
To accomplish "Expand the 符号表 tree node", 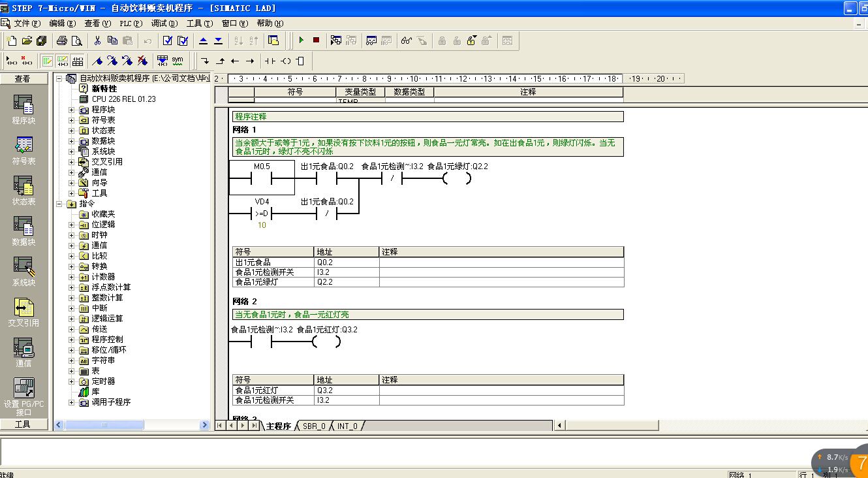I will pos(72,120).
